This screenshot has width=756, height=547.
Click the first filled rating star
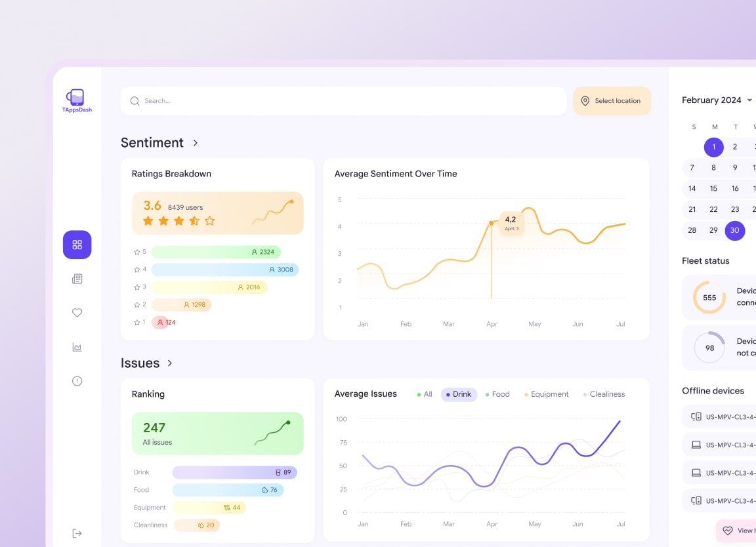pyautogui.click(x=148, y=221)
